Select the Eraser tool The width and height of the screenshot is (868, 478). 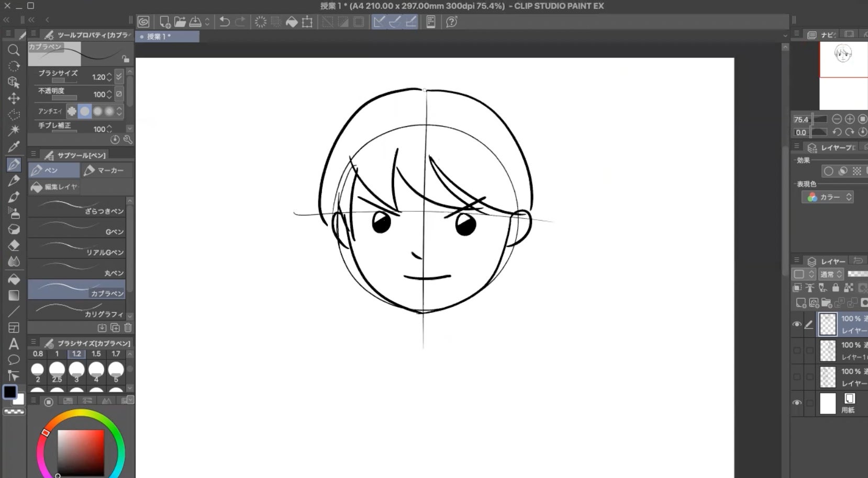pos(14,245)
